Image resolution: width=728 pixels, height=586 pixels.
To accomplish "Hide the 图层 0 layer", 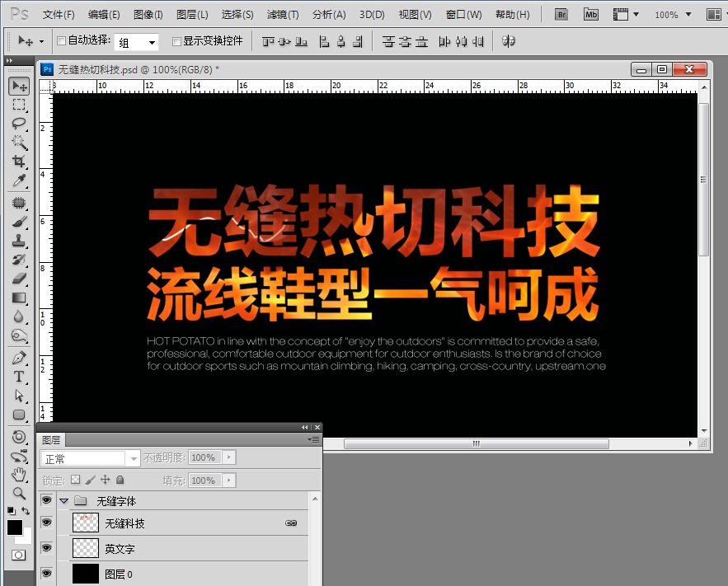I will pos(46,574).
